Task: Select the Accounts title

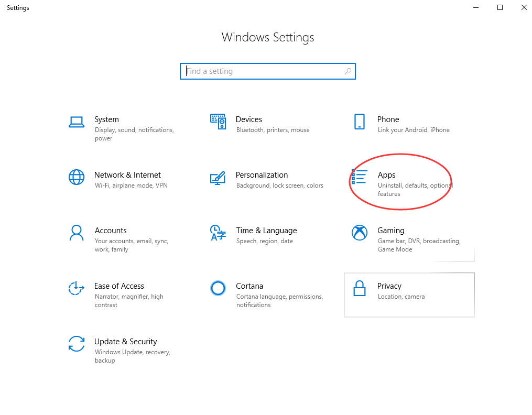Action: click(x=111, y=231)
